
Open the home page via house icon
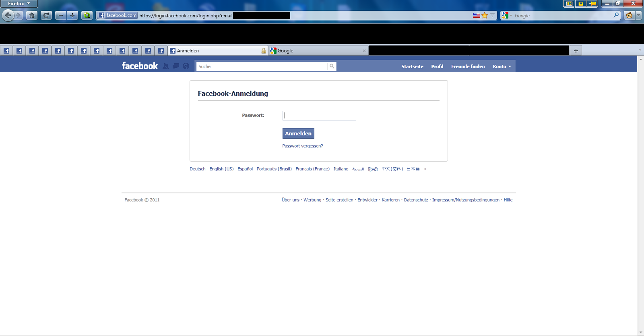[32, 15]
